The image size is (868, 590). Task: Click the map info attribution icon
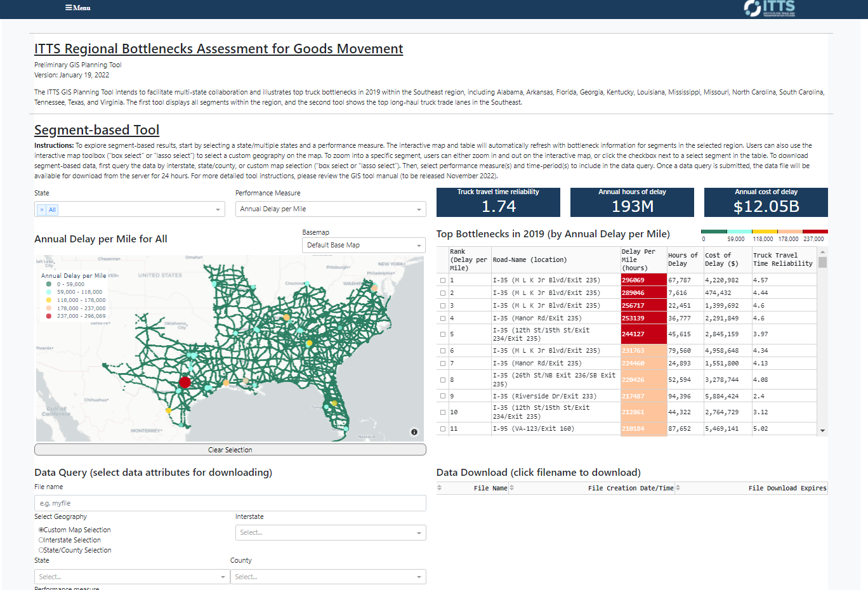coord(414,432)
